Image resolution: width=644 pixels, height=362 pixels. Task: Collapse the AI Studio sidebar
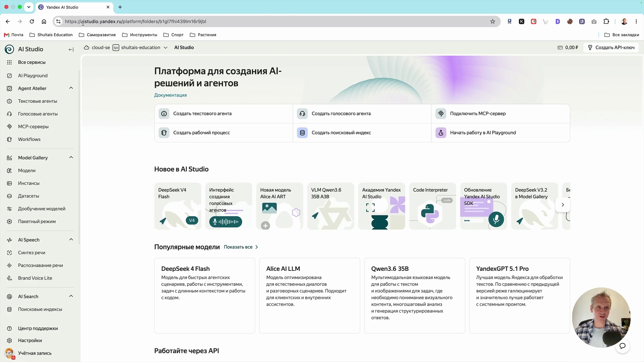pyautogui.click(x=71, y=50)
